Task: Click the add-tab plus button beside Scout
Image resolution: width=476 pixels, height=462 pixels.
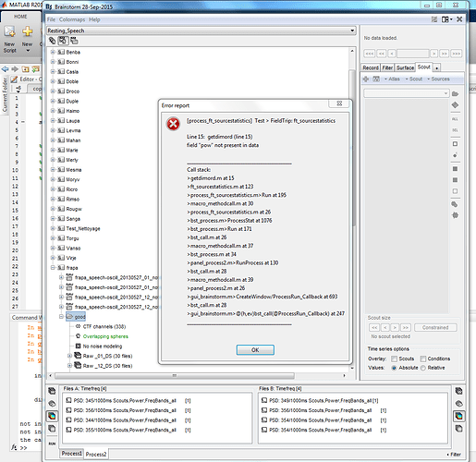Action: 436,68
